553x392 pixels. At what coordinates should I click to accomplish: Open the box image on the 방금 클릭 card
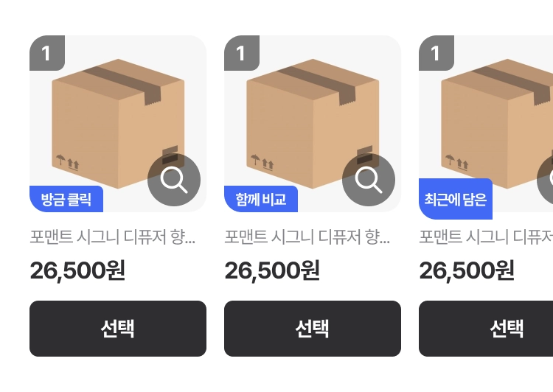[x=118, y=124]
